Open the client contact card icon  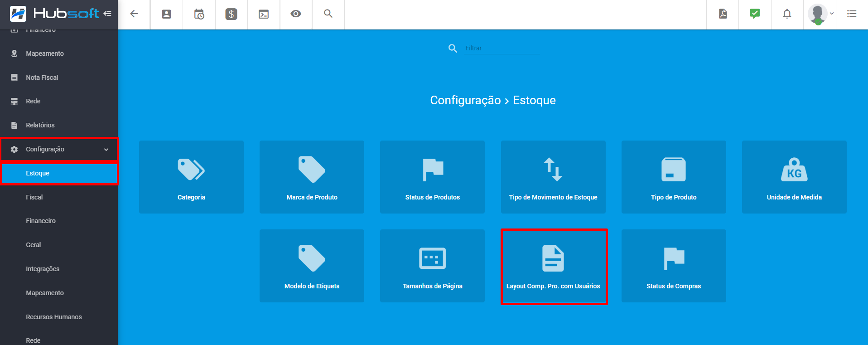tap(167, 14)
